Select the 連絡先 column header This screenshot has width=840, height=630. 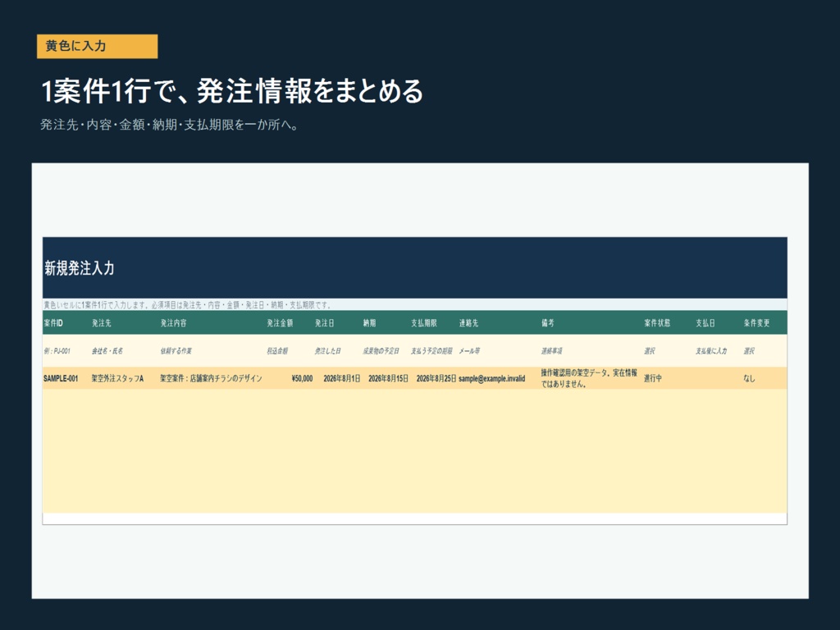(468, 323)
